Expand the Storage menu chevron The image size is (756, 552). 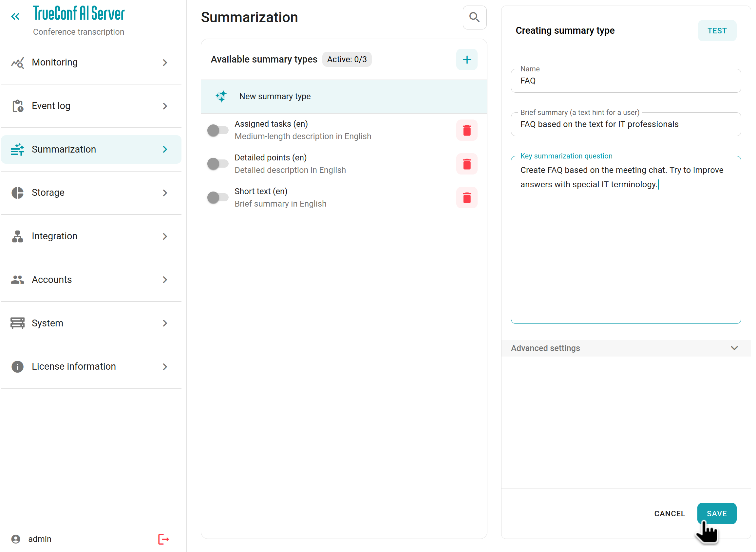tap(165, 193)
